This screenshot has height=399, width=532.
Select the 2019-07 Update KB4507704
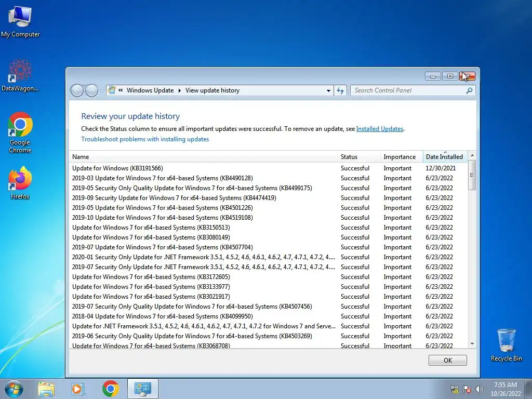(268, 247)
